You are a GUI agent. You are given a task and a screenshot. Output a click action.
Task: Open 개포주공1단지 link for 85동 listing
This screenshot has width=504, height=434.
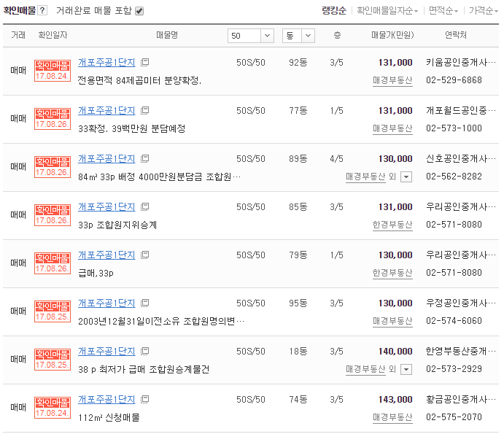tap(106, 206)
